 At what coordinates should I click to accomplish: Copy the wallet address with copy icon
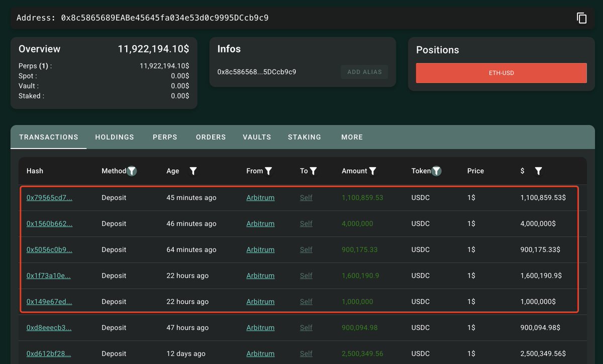click(581, 18)
